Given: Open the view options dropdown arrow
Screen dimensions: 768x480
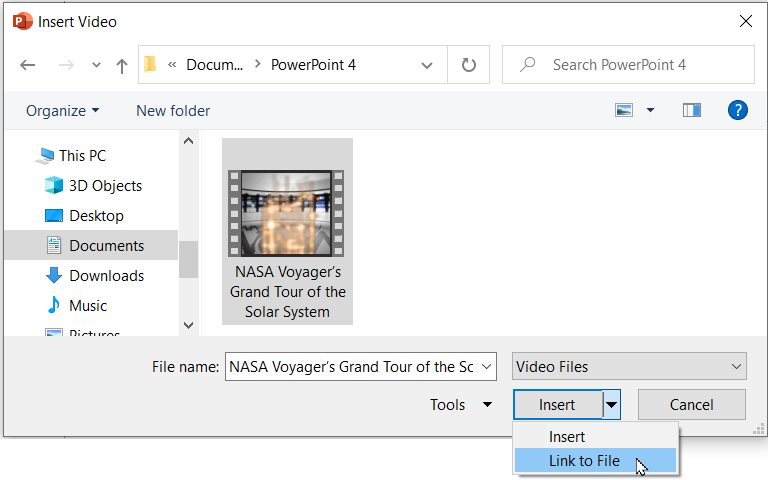Looking at the screenshot, I should tap(650, 110).
